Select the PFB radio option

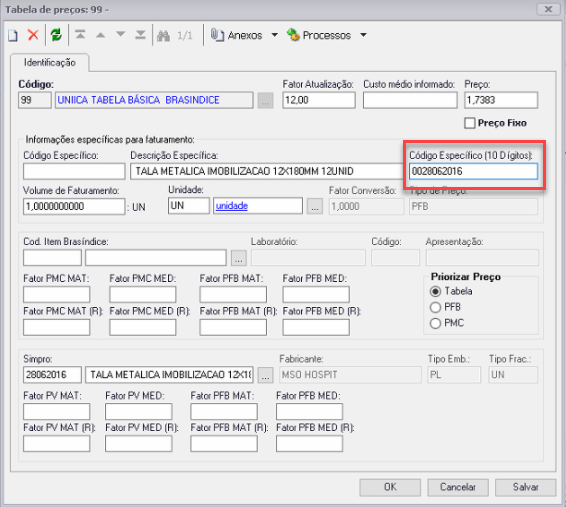(435, 307)
